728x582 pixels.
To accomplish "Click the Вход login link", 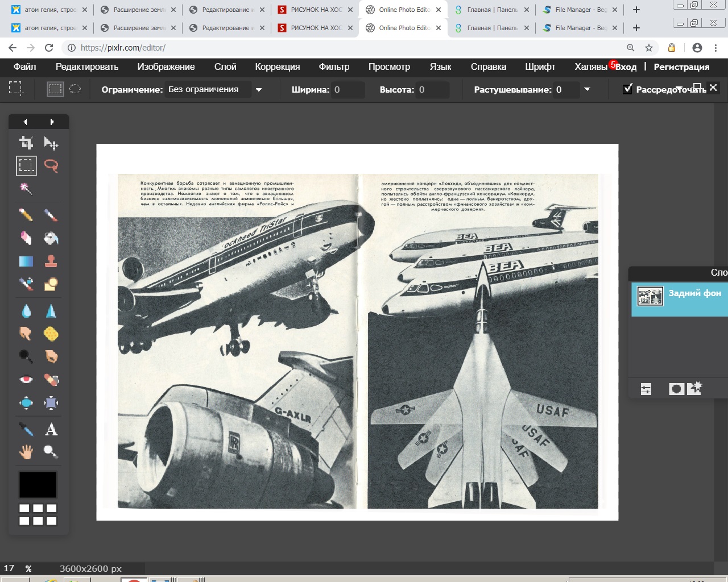I will 626,66.
